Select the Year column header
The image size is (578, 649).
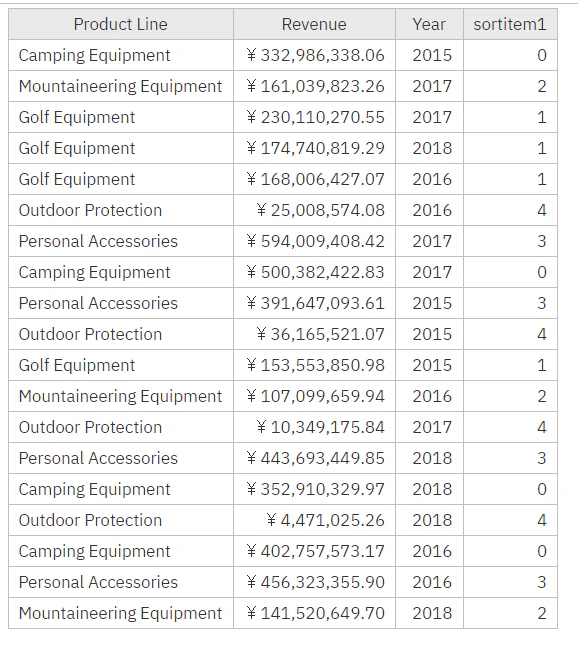coord(429,24)
